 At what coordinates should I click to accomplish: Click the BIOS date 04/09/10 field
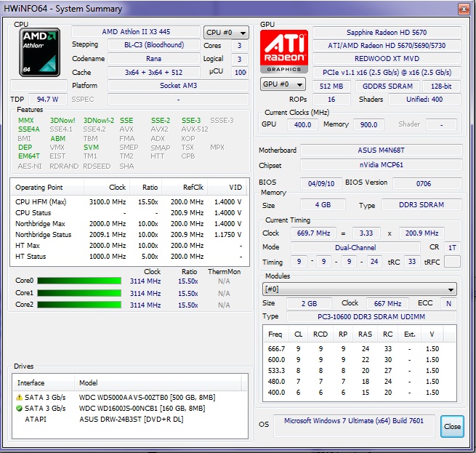pyautogui.click(x=321, y=183)
